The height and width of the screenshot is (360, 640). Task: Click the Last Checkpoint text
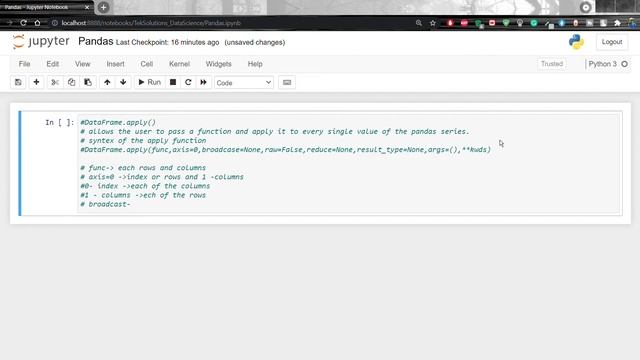pos(167,42)
